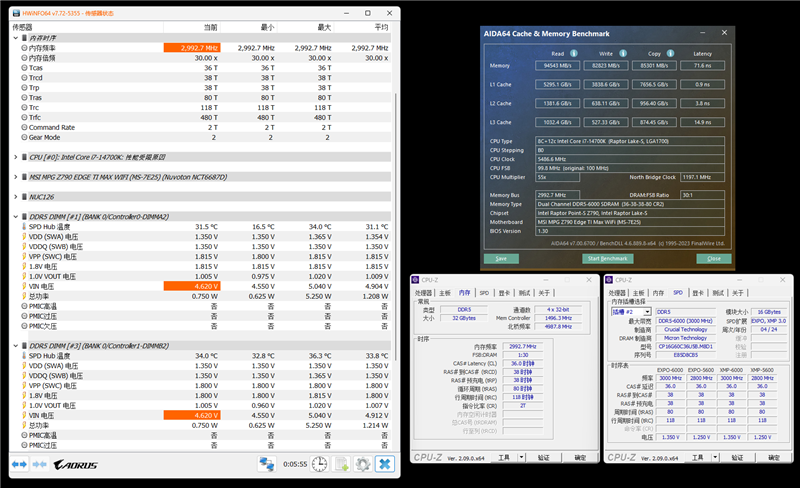Click voltage icon of DIMM #3 VDD (SWA) 电压
This screenshot has height=488, width=800.
[x=23, y=365]
